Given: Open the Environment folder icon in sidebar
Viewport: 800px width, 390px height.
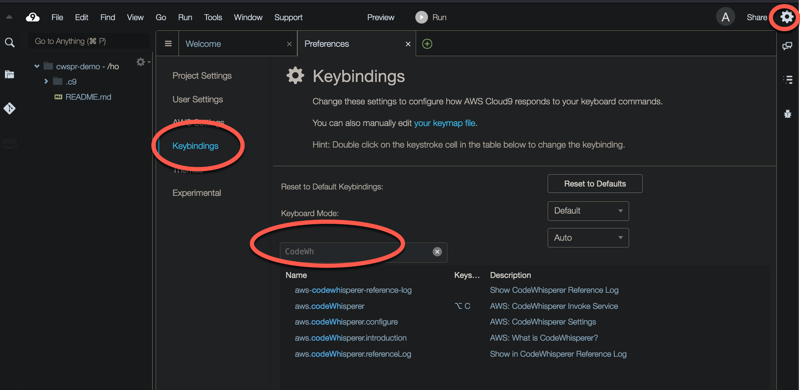Looking at the screenshot, I should pyautogui.click(x=9, y=75).
